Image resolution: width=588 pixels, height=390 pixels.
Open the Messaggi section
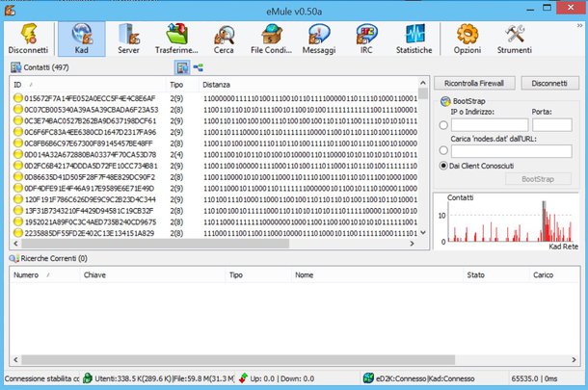[x=319, y=39]
